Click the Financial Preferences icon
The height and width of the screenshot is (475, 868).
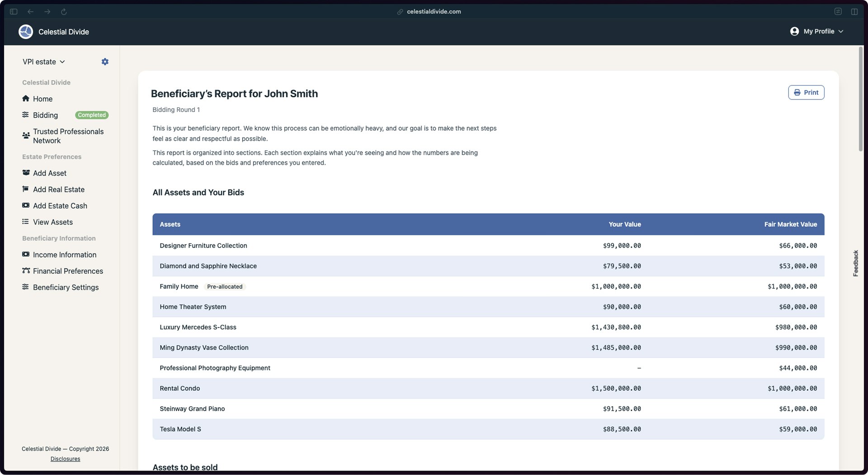point(26,271)
